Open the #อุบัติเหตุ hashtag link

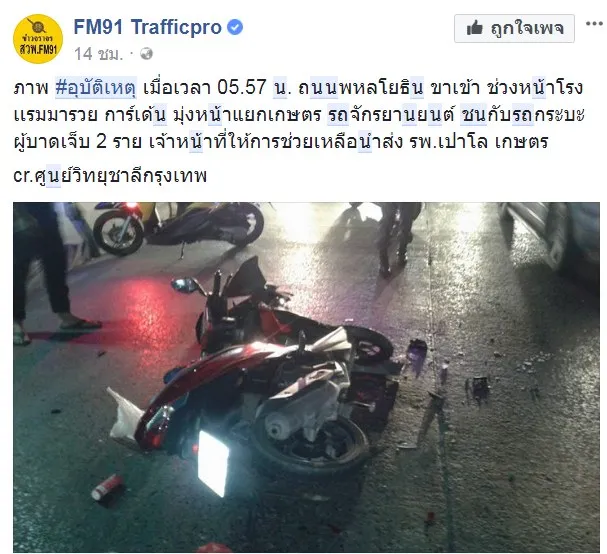(96, 87)
